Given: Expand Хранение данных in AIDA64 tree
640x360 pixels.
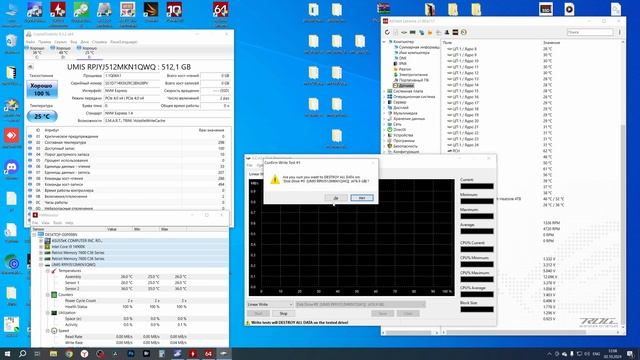Looking at the screenshot, I should 384,118.
